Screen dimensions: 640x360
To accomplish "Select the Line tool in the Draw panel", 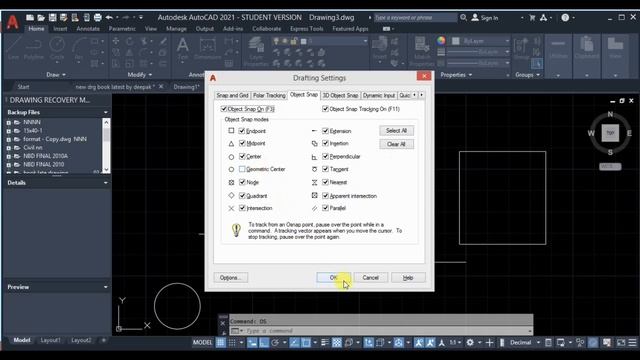I will (13, 48).
